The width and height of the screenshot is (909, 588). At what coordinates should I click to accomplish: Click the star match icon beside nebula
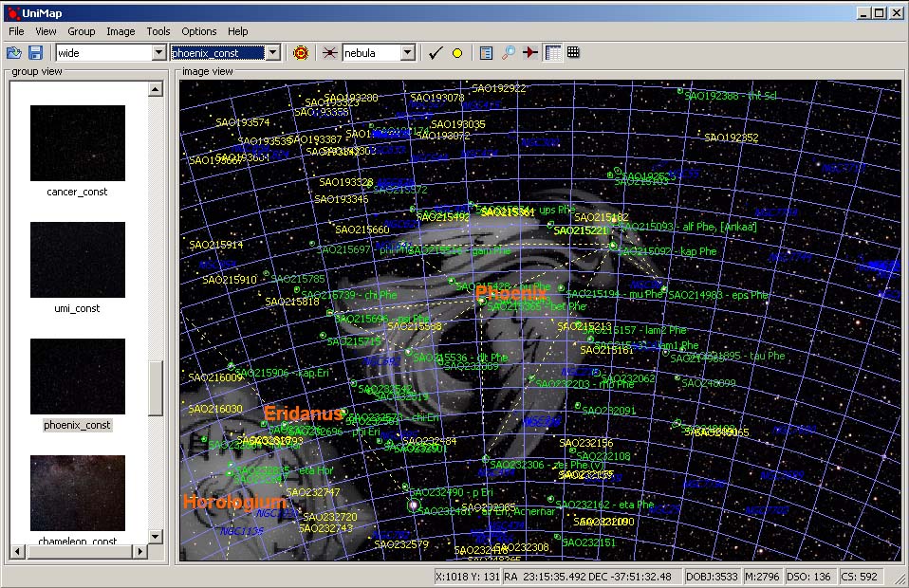click(329, 53)
